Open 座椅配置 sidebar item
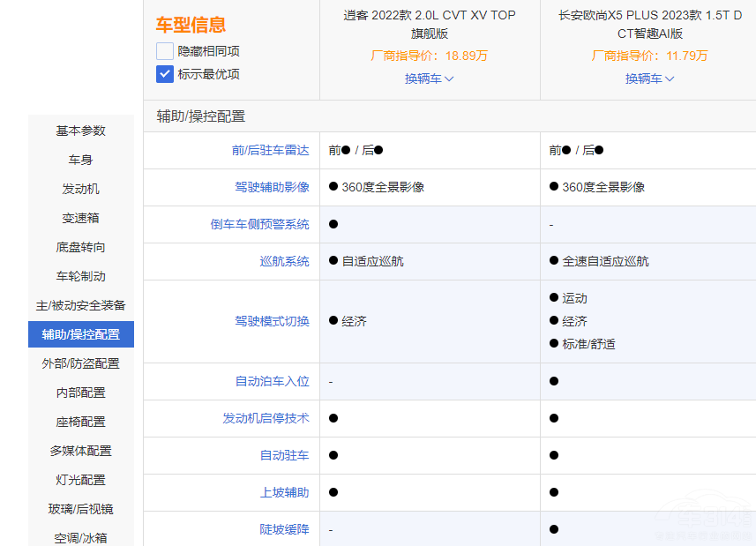756x546 pixels. 81,422
